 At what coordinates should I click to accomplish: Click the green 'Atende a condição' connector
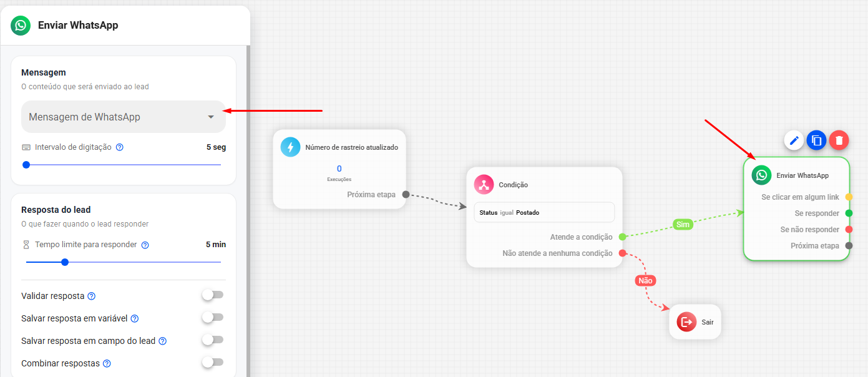coord(622,237)
